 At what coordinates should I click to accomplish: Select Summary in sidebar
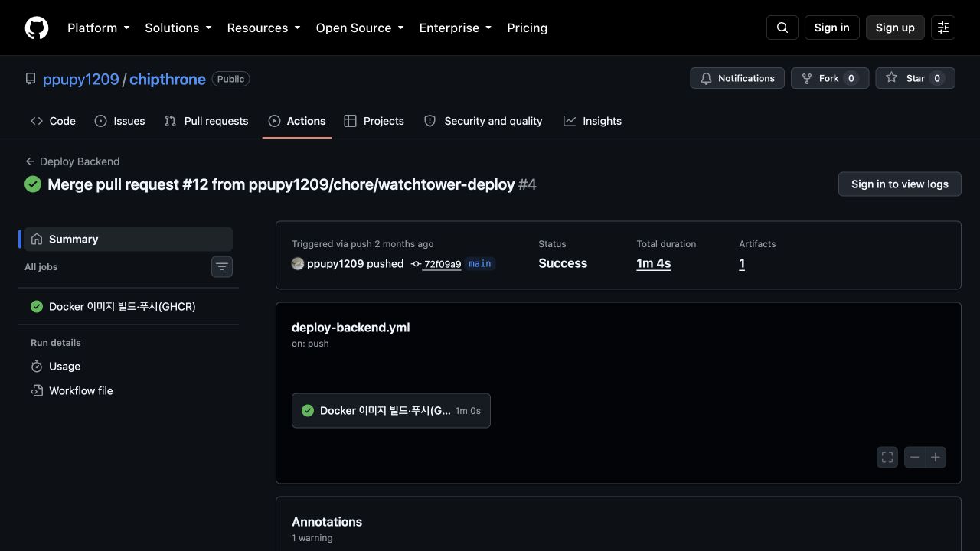click(129, 239)
